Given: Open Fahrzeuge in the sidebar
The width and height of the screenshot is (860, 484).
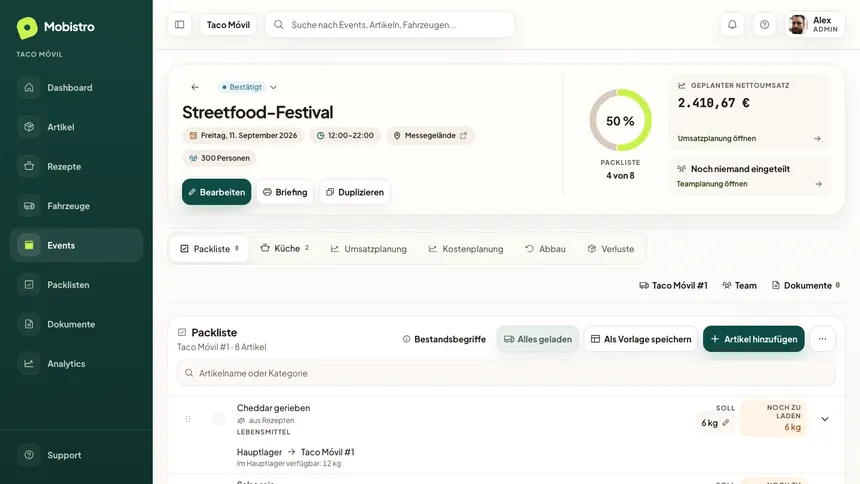Looking at the screenshot, I should 76,206.
